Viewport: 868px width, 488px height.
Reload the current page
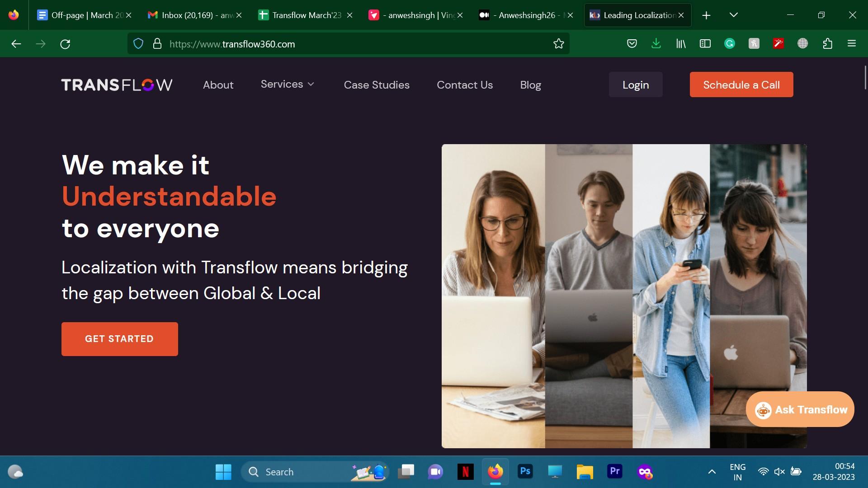point(65,44)
